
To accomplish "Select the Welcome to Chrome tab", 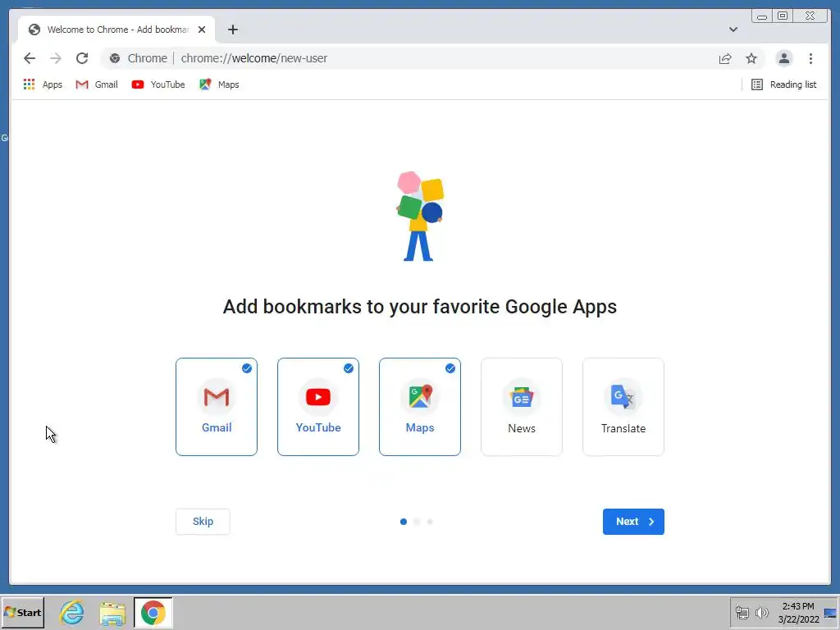I will tap(116, 30).
